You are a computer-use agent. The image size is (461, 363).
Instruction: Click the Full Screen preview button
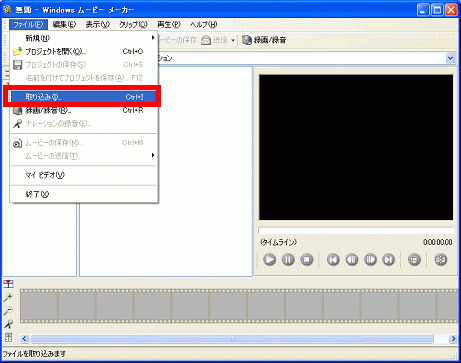point(414,259)
